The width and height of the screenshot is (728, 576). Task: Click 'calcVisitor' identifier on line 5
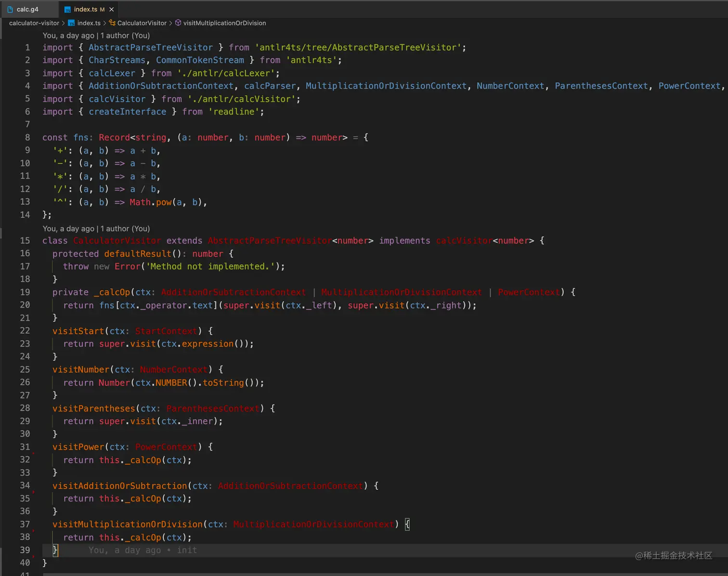point(117,99)
